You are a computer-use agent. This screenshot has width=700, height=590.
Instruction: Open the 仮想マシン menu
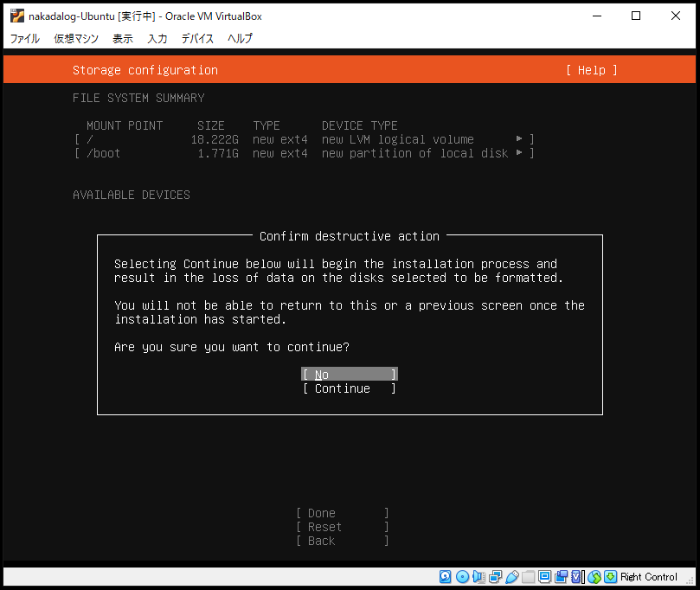[x=76, y=39]
